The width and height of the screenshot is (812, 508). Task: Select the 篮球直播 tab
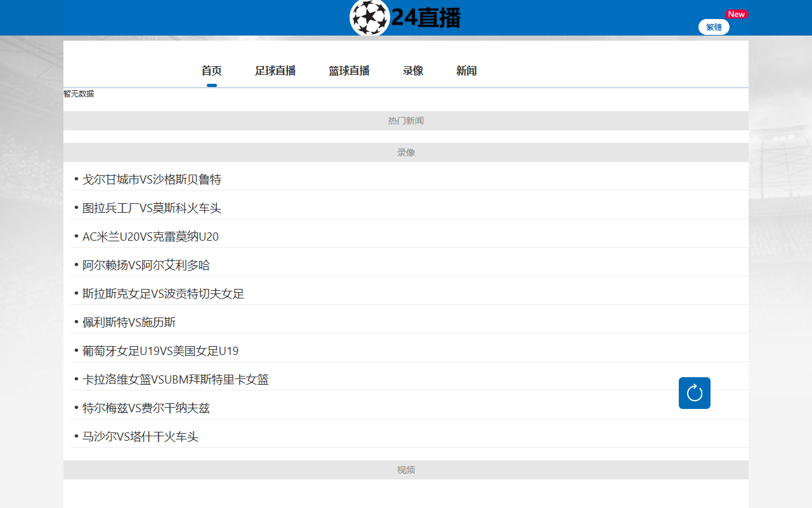(349, 71)
